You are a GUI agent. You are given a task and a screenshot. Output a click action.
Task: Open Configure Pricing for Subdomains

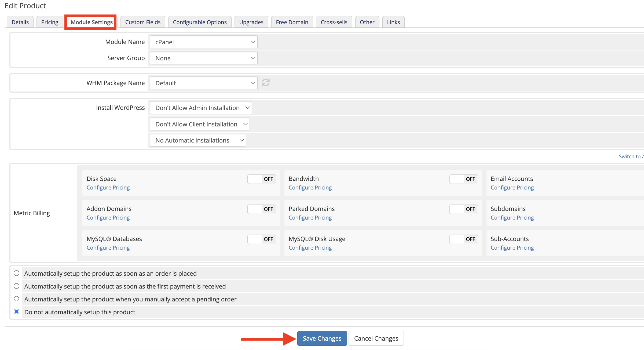coord(512,218)
